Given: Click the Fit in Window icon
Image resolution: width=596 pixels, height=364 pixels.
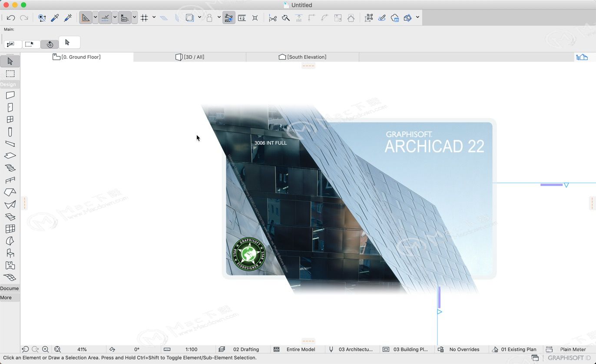Looking at the screenshot, I should tap(57, 349).
